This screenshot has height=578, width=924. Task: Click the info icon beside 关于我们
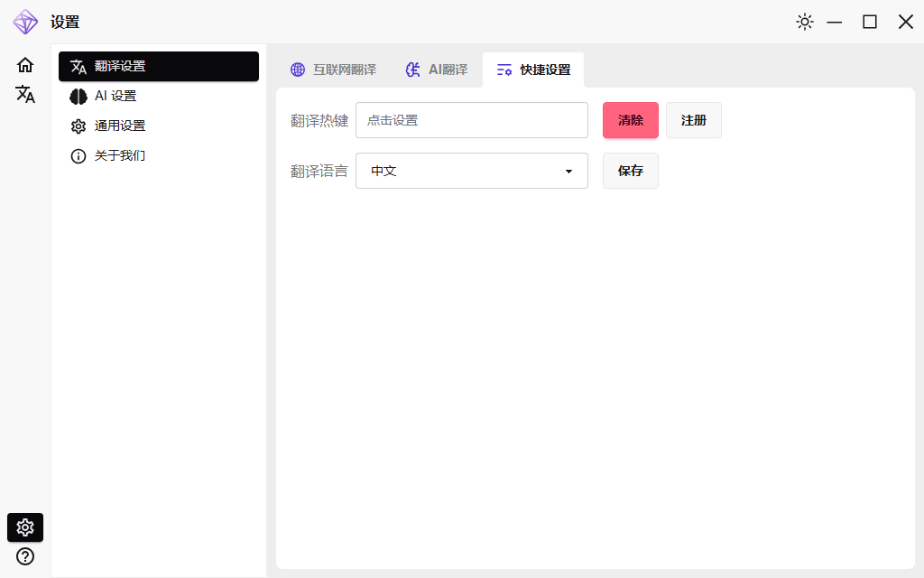79,155
